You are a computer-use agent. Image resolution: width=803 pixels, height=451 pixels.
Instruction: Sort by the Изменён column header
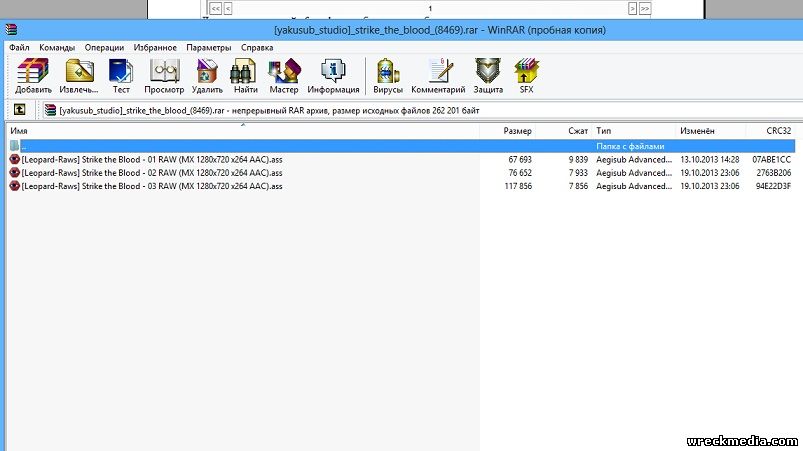click(711, 131)
